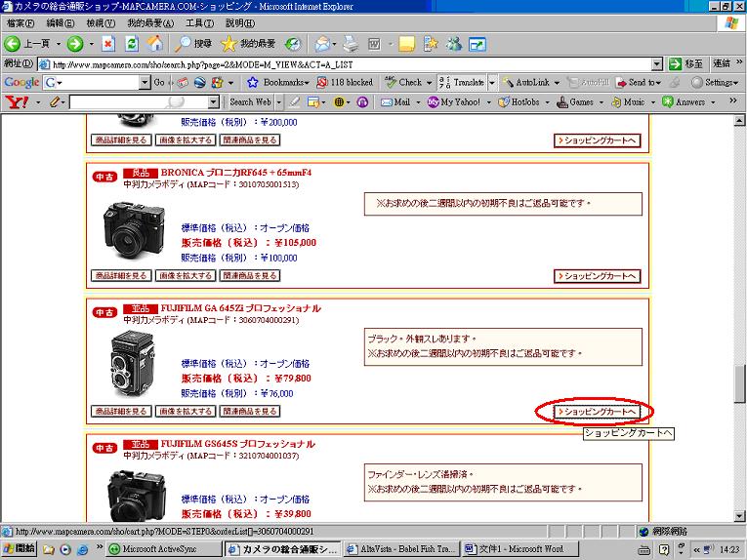Open Favorites with the star icon
This screenshot has width=747, height=560.
[248, 44]
